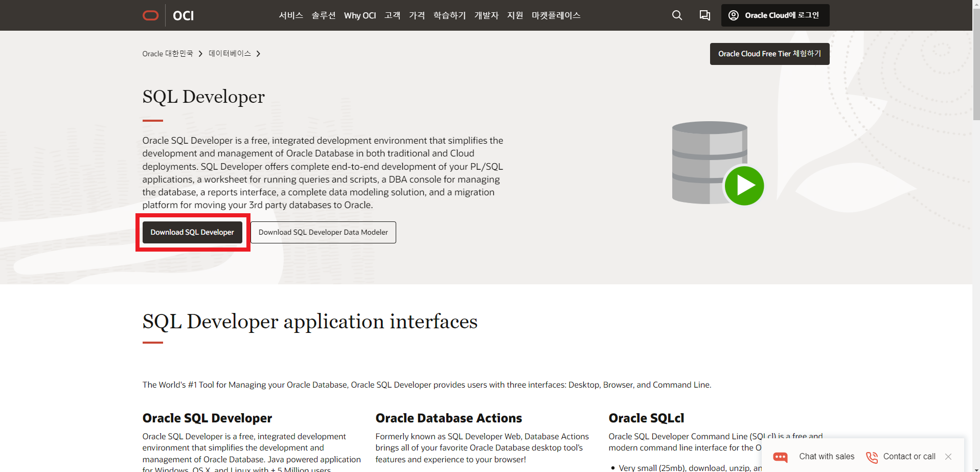This screenshot has width=980, height=472.
Task: Click the Chat with sales option
Action: click(x=814, y=457)
